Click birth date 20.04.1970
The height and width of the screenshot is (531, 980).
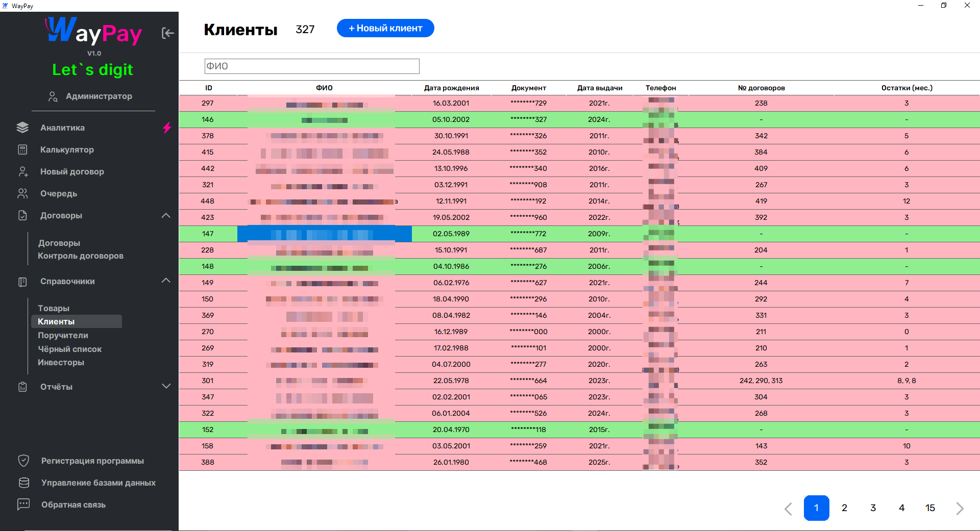(x=451, y=429)
